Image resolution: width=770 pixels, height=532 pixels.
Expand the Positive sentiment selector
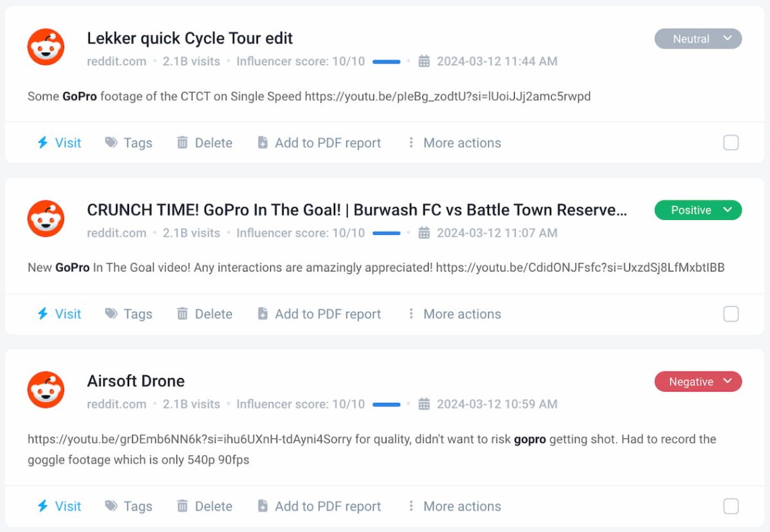point(698,210)
